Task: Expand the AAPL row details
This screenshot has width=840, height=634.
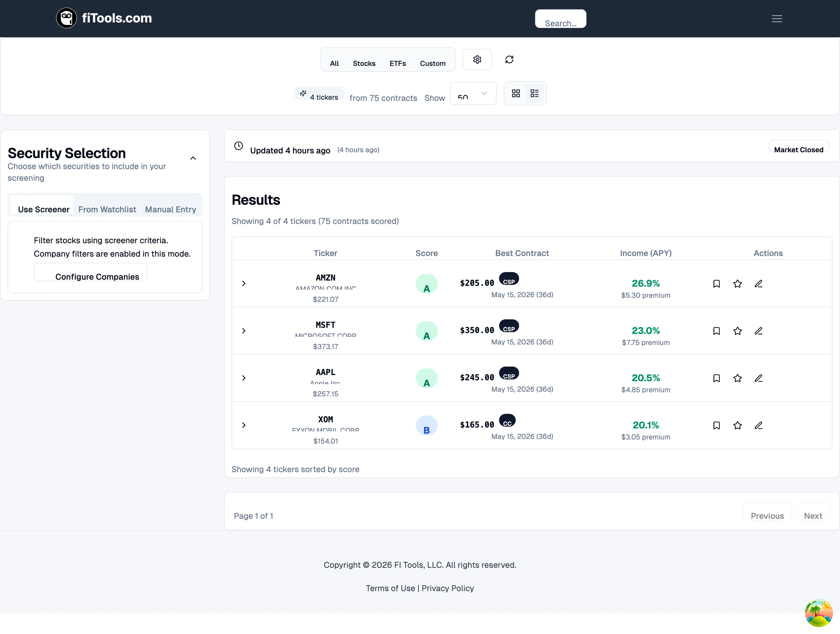Action: (244, 378)
